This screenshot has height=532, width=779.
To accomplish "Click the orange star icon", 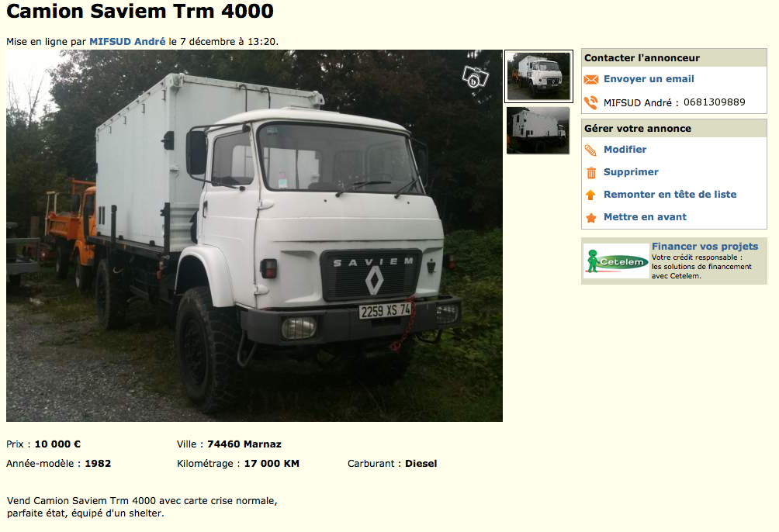I will 590,218.
